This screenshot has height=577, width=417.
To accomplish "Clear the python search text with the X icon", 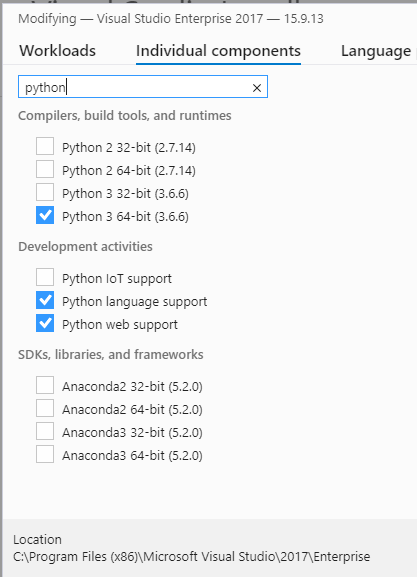I will coord(257,88).
